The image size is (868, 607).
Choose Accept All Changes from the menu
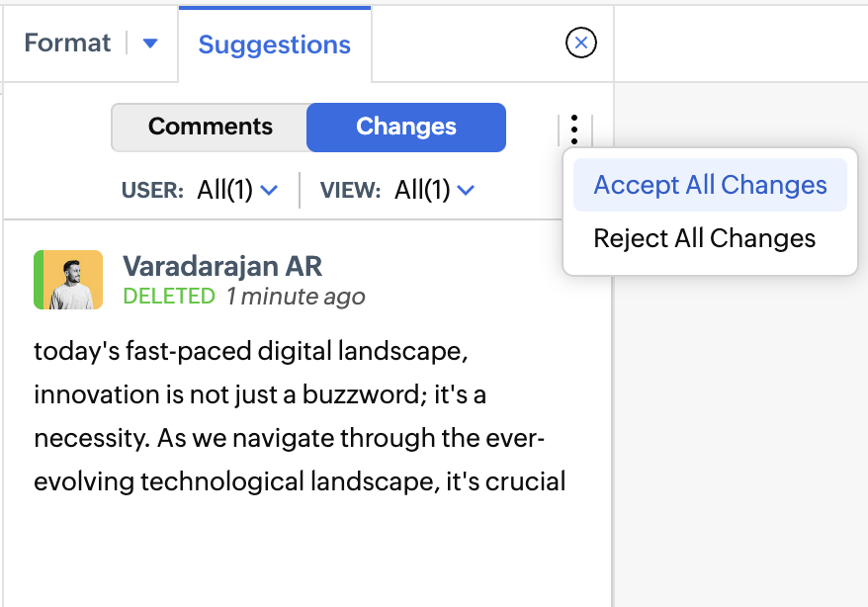coord(710,185)
